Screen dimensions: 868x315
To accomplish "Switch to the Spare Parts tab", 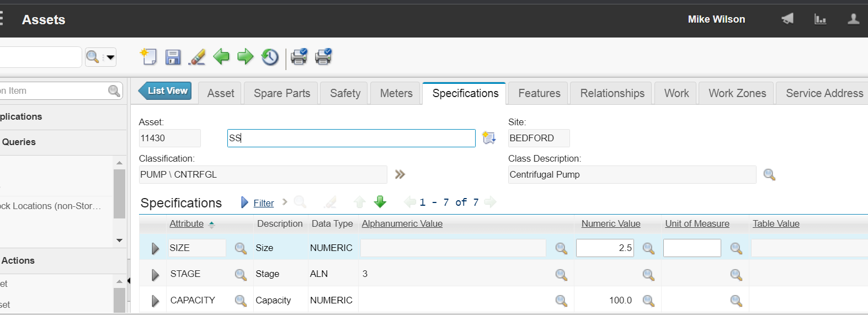I will click(282, 93).
